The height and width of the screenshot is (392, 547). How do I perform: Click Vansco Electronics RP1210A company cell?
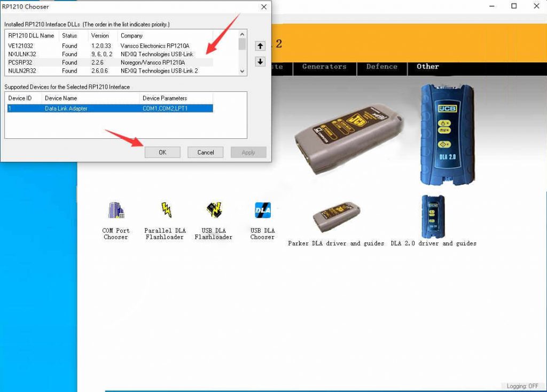pos(155,46)
